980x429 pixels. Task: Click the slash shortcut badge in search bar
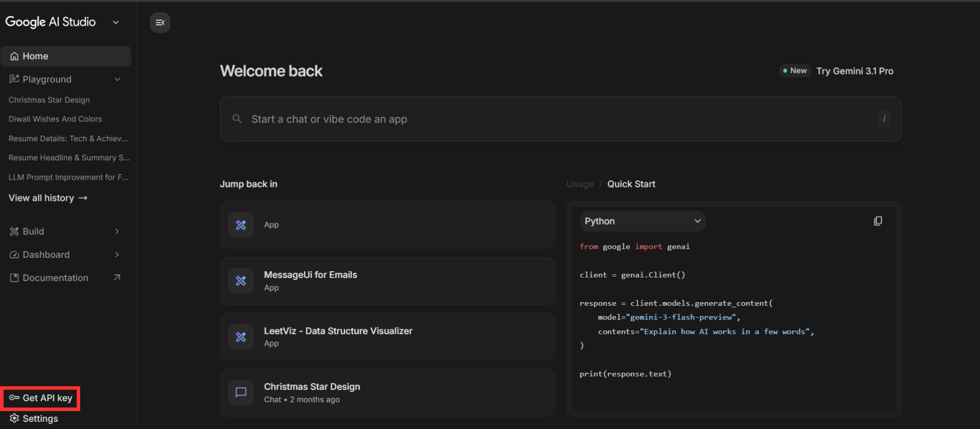coord(884,119)
